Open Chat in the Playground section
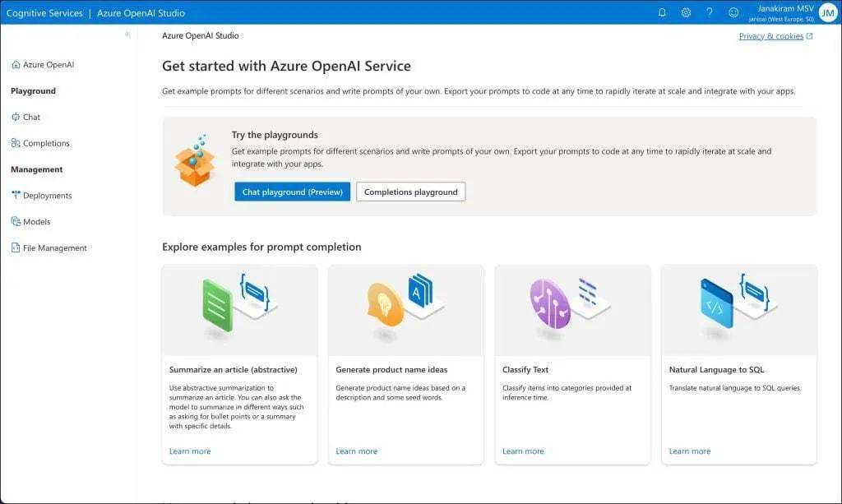This screenshot has height=504, width=842. pos(25,117)
